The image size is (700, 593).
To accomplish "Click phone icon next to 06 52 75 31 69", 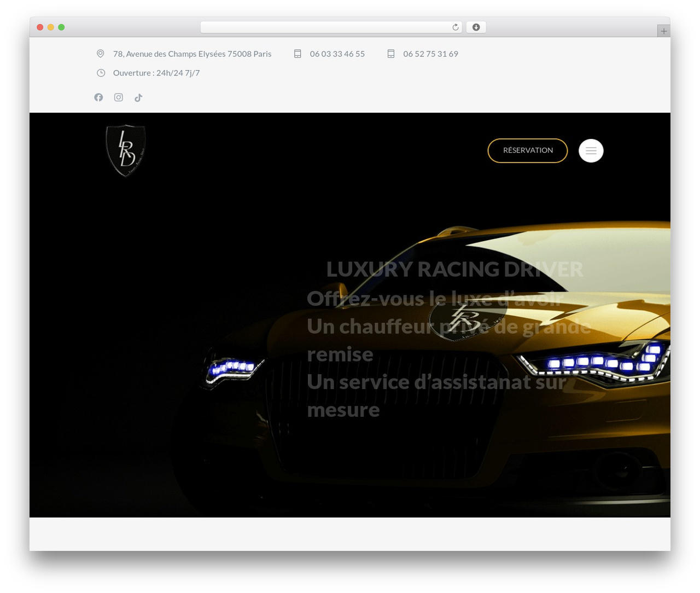I will coord(391,54).
